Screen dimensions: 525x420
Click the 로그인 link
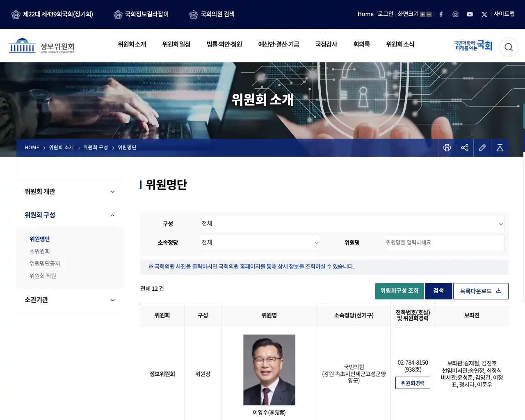(386, 14)
